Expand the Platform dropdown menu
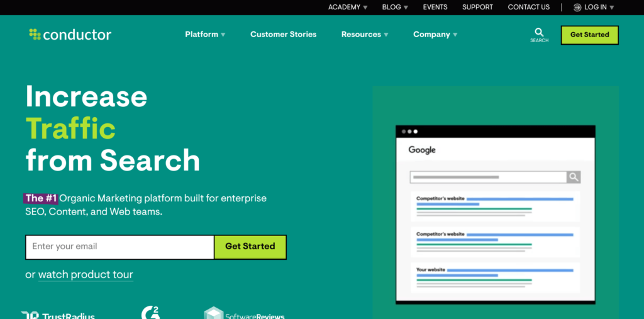Viewport: 644px width, 319px height. pyautogui.click(x=205, y=35)
